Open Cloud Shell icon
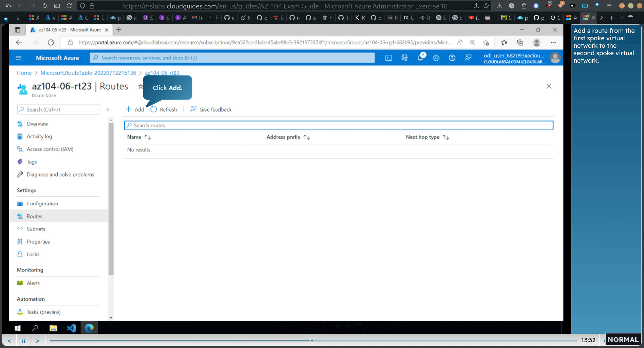644x348 pixels. pyautogui.click(x=389, y=58)
